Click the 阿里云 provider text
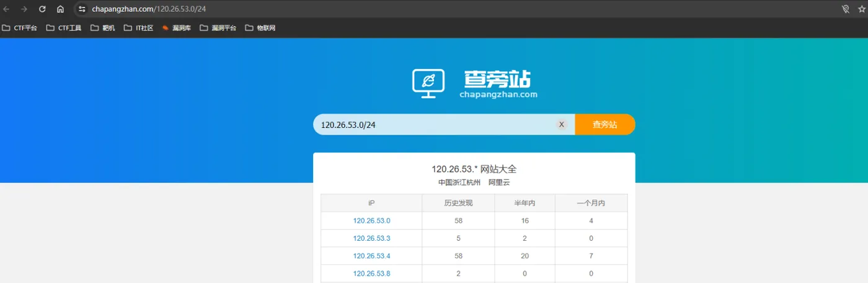 (x=499, y=182)
